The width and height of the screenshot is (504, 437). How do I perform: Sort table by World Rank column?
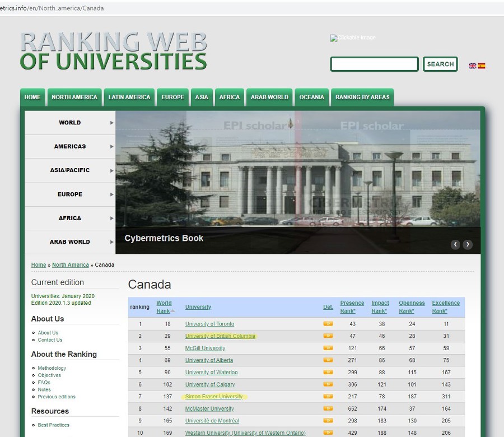164,307
